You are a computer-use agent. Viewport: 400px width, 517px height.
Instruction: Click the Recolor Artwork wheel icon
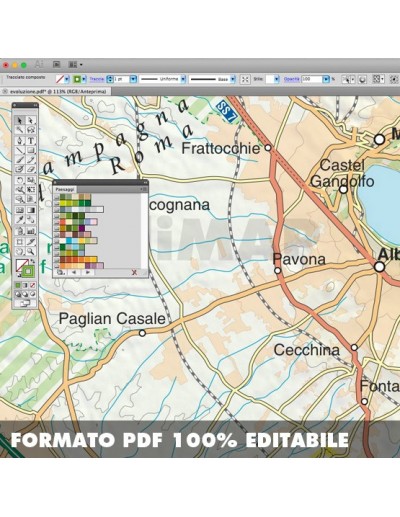363,79
